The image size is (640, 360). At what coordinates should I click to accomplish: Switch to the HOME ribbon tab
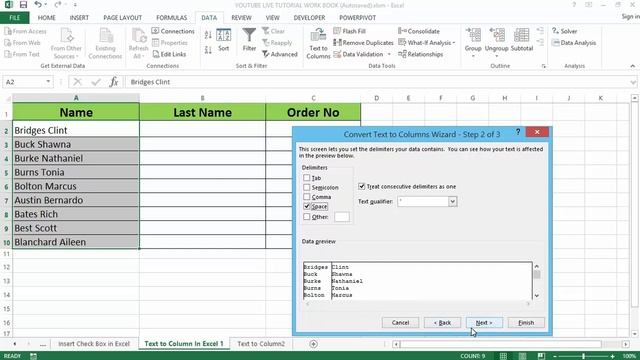(47, 18)
